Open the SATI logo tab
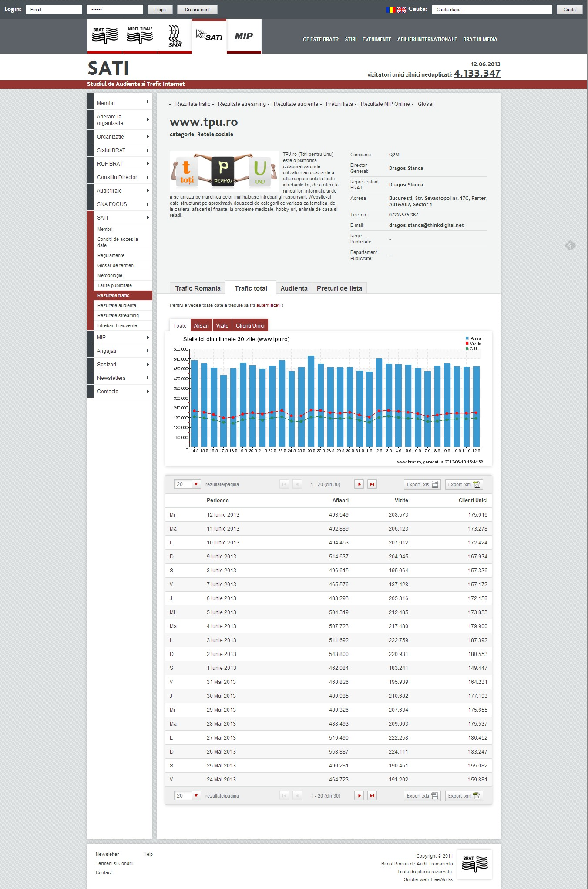Image resolution: width=588 pixels, height=889 pixels. click(x=209, y=36)
